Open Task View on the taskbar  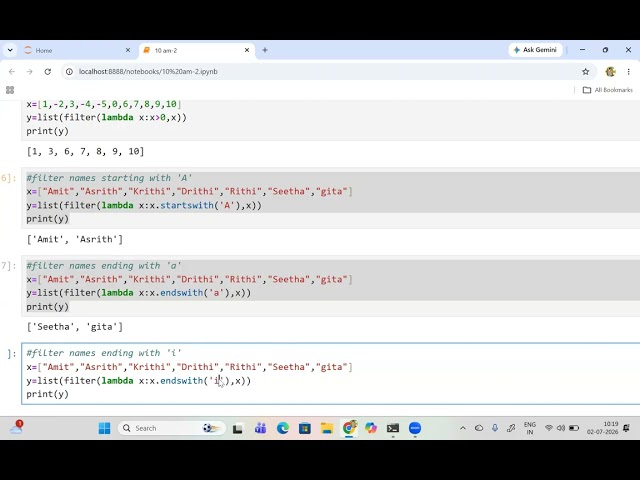pyautogui.click(x=238, y=428)
